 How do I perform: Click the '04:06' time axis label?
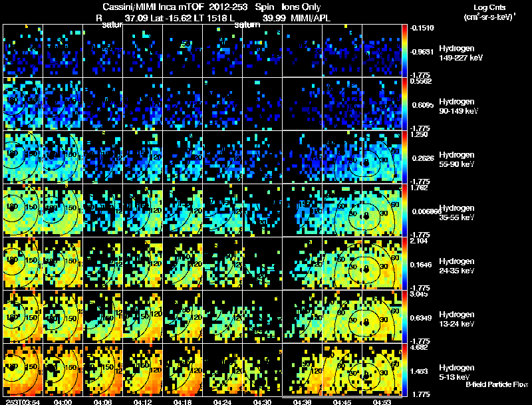tap(102, 402)
